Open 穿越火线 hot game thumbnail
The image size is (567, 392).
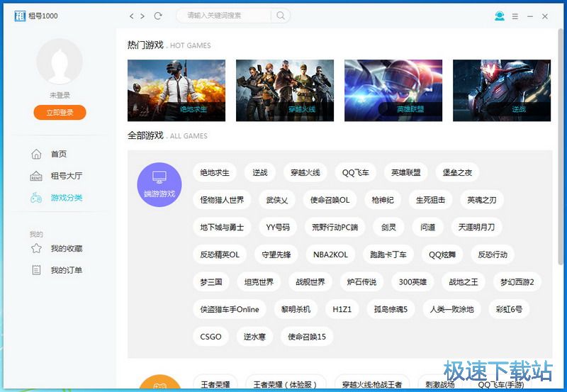point(285,90)
